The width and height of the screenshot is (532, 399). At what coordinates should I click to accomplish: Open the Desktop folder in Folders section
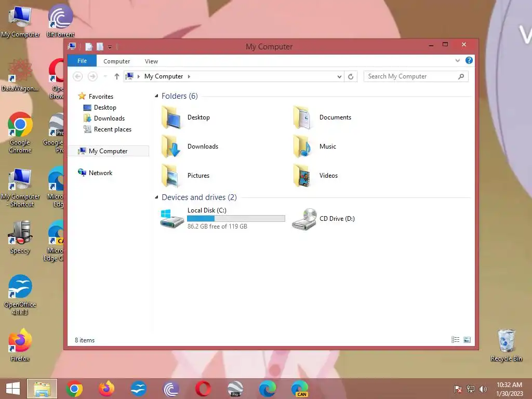tap(186, 117)
